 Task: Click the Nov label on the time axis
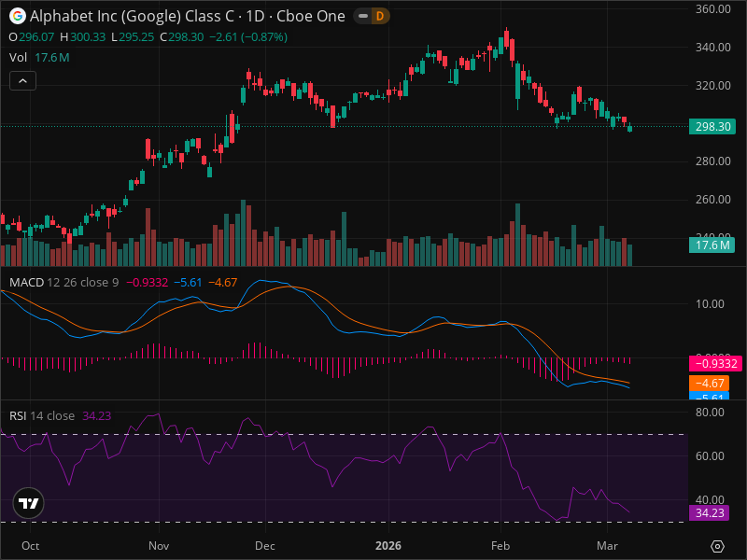[x=159, y=546]
